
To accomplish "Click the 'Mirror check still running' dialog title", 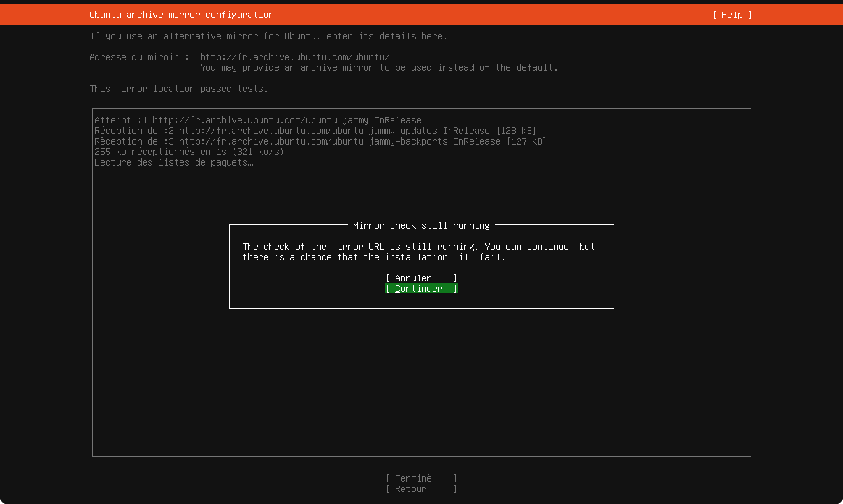I will point(421,225).
